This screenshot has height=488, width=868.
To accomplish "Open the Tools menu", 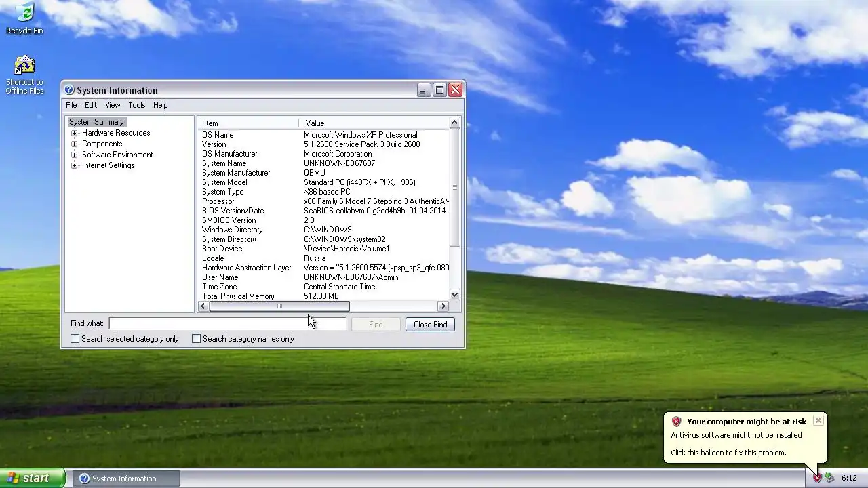I will pos(137,105).
